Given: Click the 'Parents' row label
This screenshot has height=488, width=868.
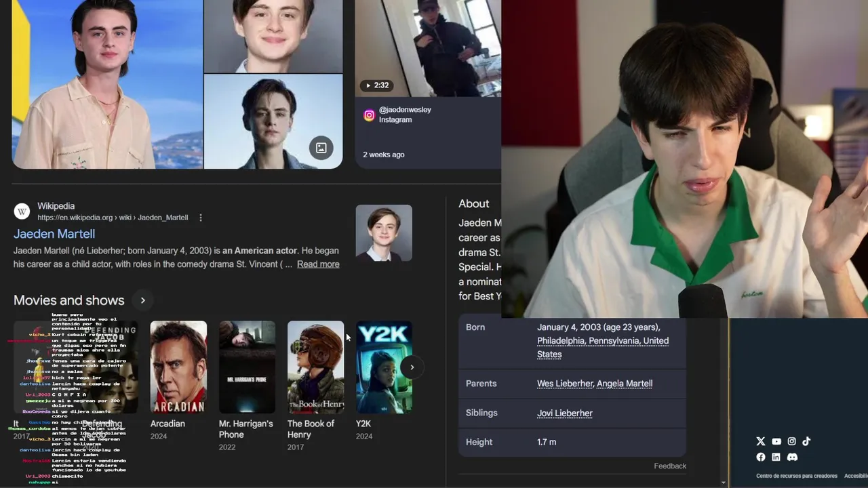Looking at the screenshot, I should point(481,384).
